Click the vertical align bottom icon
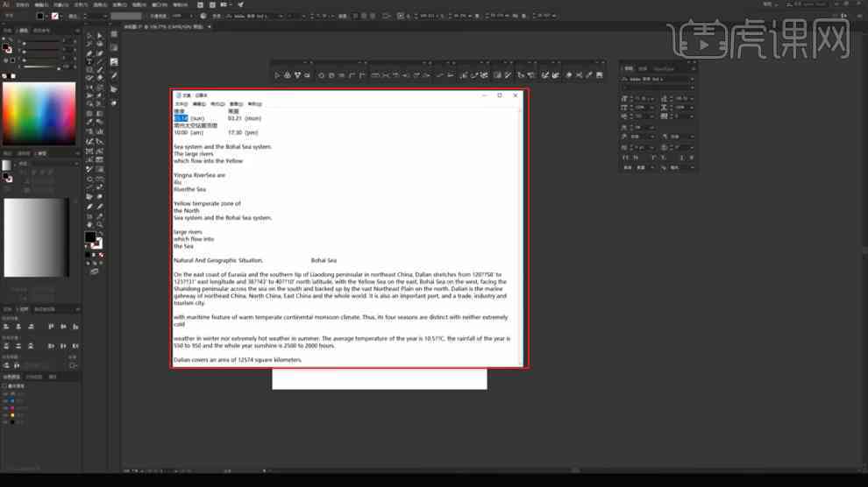 click(75, 327)
